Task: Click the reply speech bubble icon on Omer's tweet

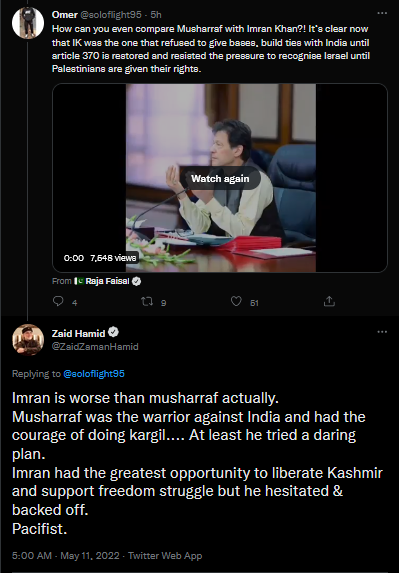Action: pyautogui.click(x=58, y=301)
